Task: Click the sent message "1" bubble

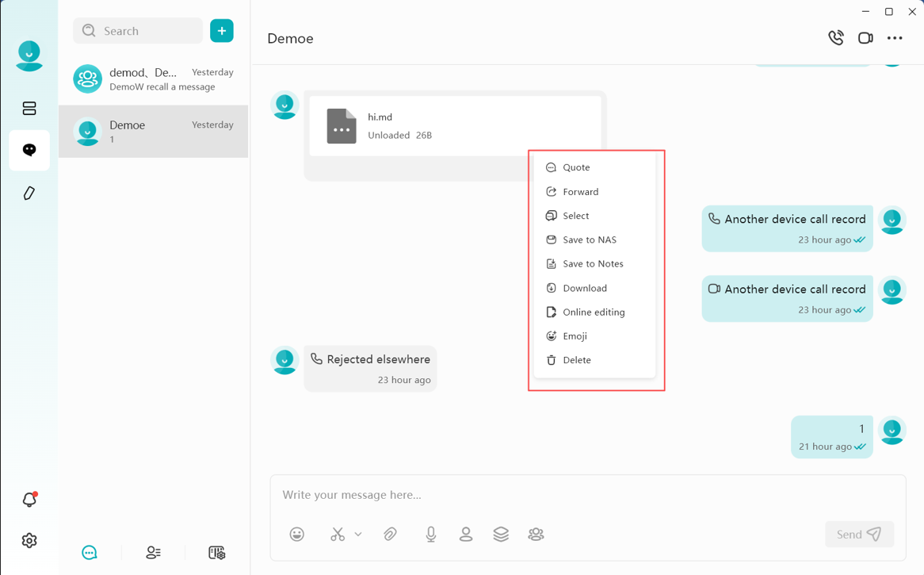Action: pyautogui.click(x=832, y=437)
